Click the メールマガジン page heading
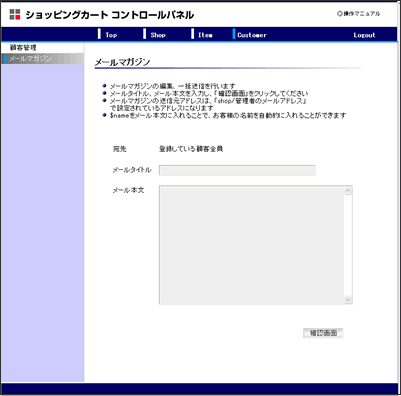 [122, 62]
